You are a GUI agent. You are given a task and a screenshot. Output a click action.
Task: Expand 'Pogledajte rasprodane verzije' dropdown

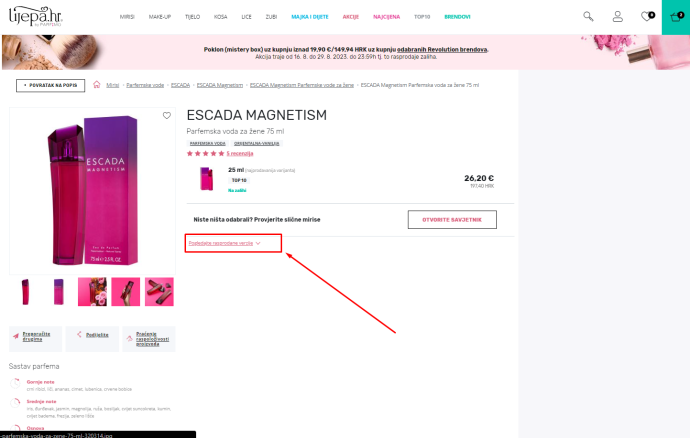225,243
